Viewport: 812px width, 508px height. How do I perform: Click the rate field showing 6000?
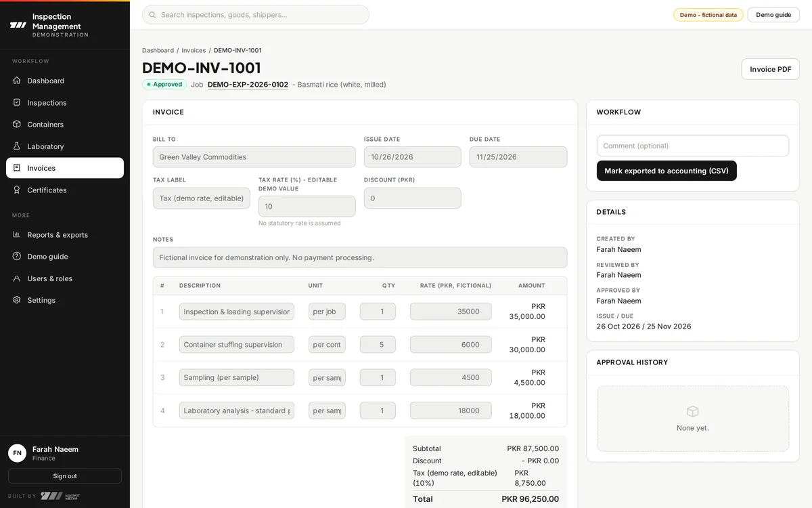point(451,345)
